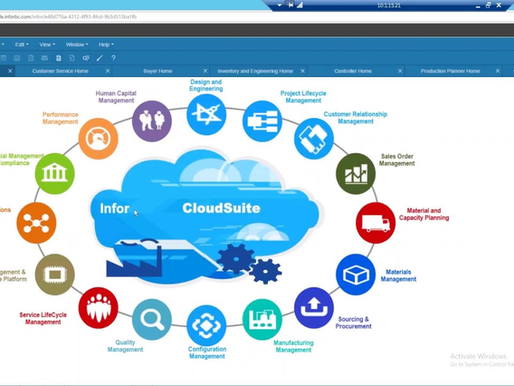Screen dimensions: 514x386
Task: Click the Service LifeCycle Management people icon
Action: coord(98,308)
